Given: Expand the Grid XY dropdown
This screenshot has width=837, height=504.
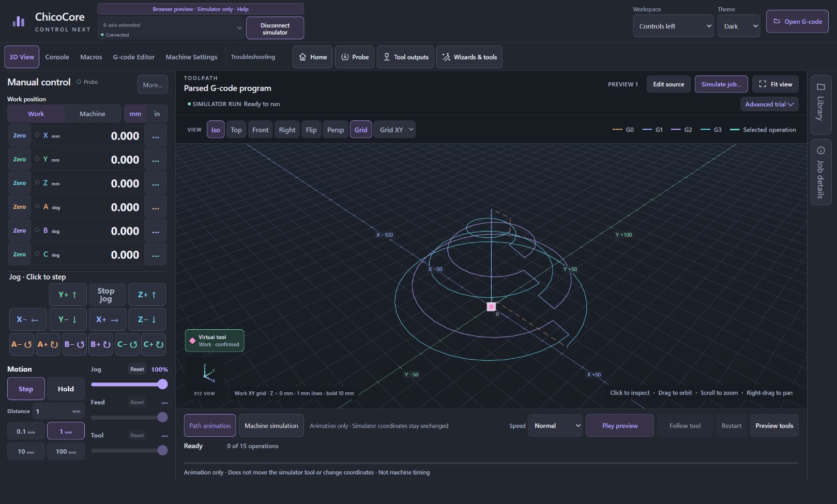Looking at the screenshot, I should tap(395, 130).
